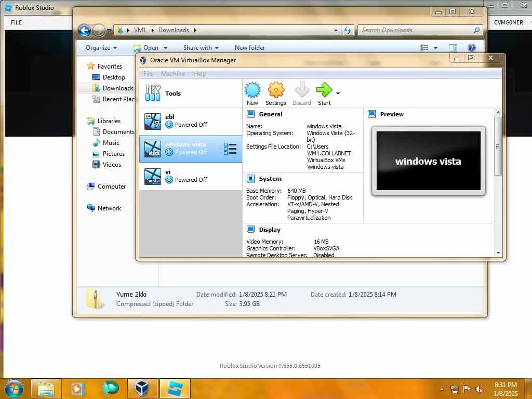
Task: Open the File menu in VirtualBox
Action: pyautogui.click(x=148, y=74)
